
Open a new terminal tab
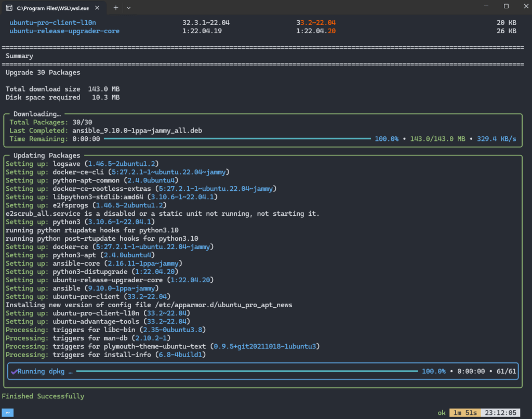pos(116,7)
